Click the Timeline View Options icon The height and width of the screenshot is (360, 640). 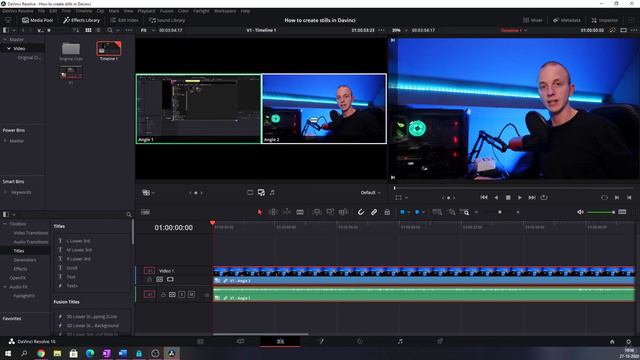145,212
